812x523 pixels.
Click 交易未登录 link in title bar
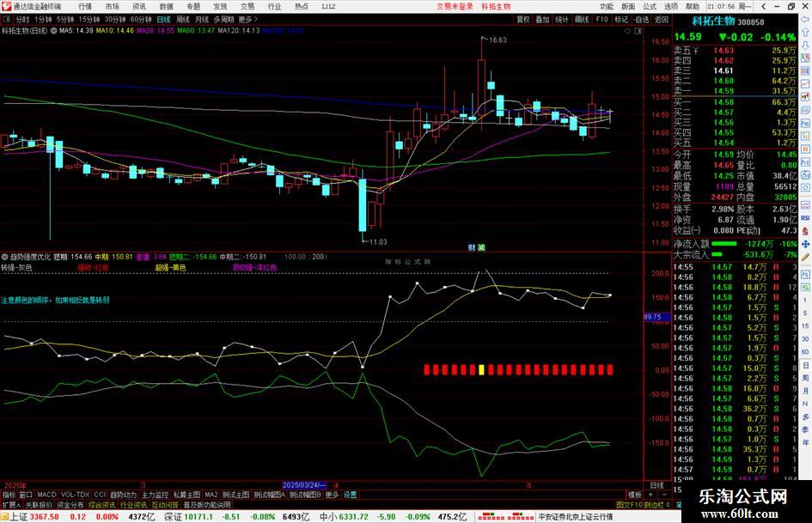(x=455, y=6)
